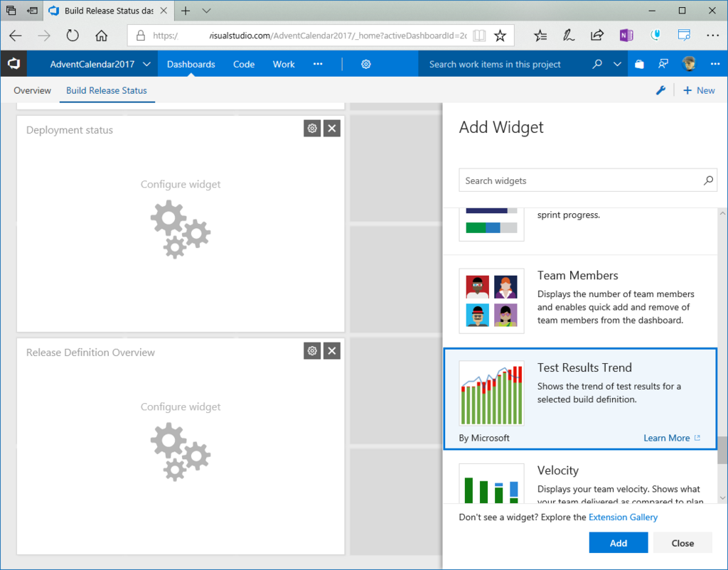Click the address bar URL
Screen dimensions: 728x570
pos(310,36)
